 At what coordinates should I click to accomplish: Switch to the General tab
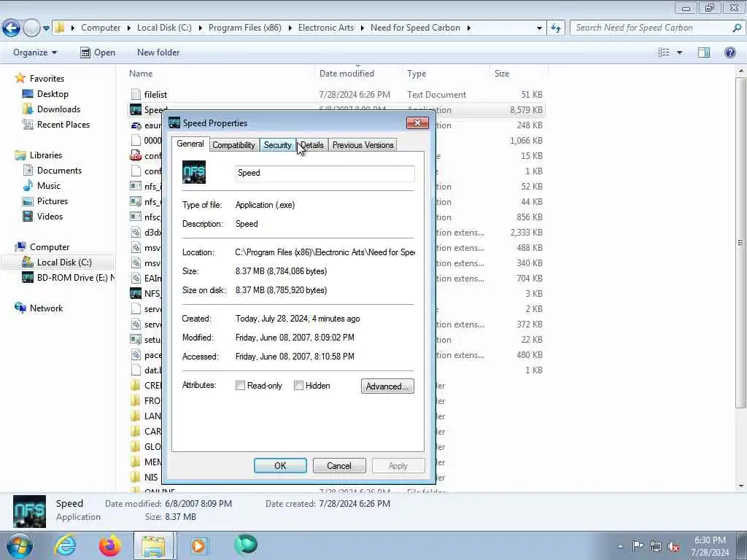tap(190, 144)
